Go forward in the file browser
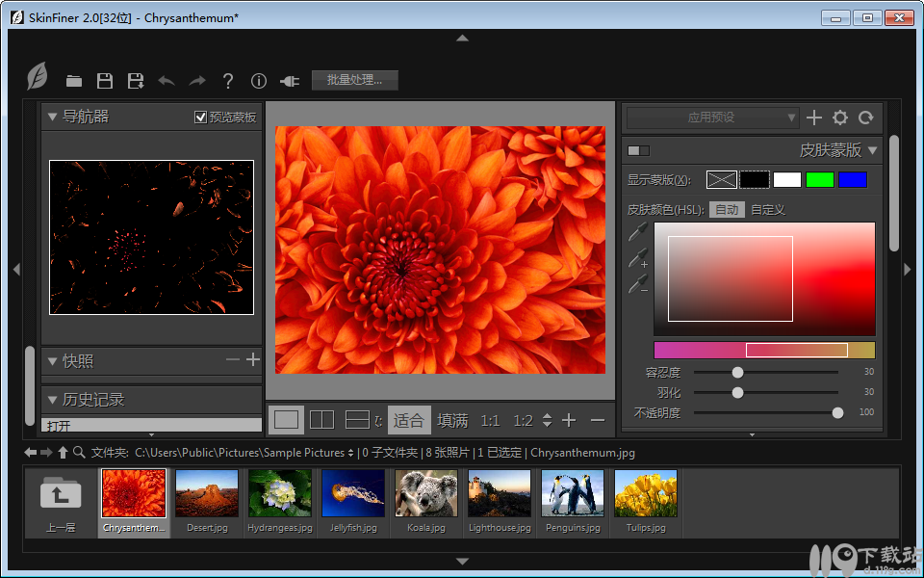924x578 pixels. (x=46, y=453)
